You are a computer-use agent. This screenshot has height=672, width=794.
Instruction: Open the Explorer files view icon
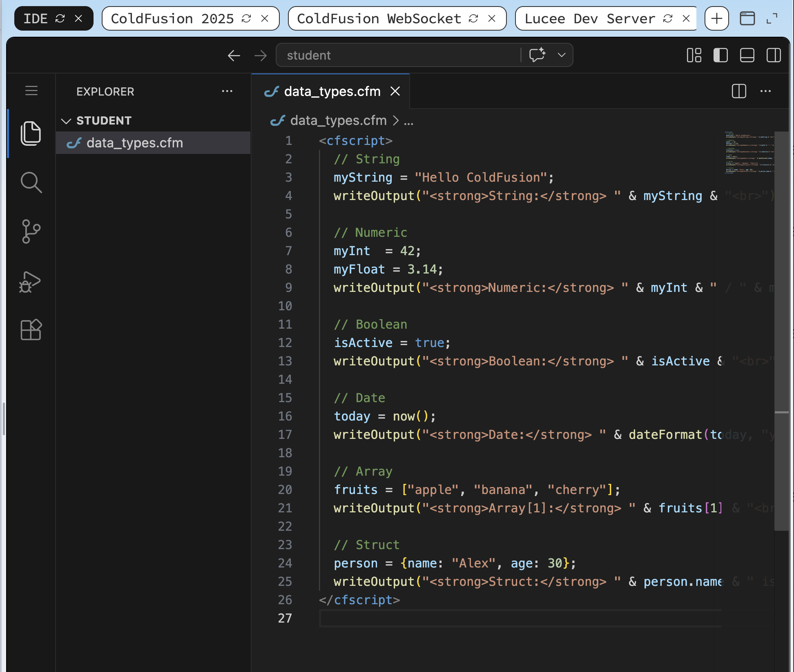click(x=31, y=134)
